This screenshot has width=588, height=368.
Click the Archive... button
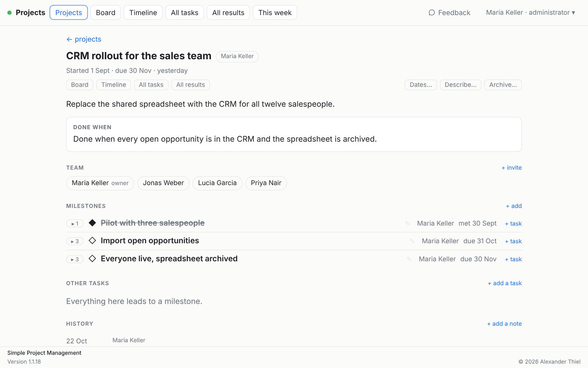[x=503, y=85]
